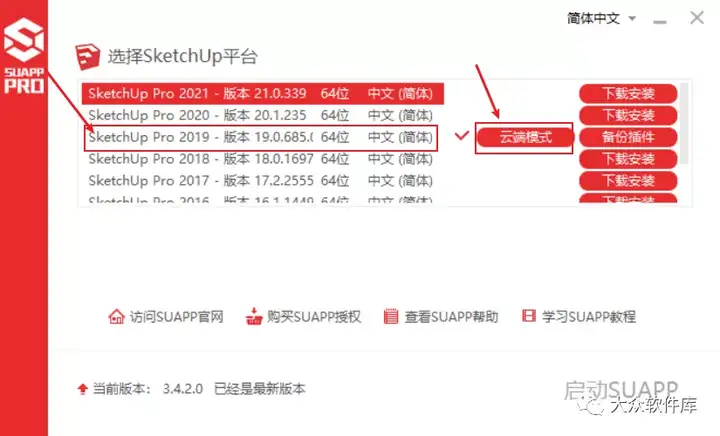Close the SUAPP window

click(697, 18)
